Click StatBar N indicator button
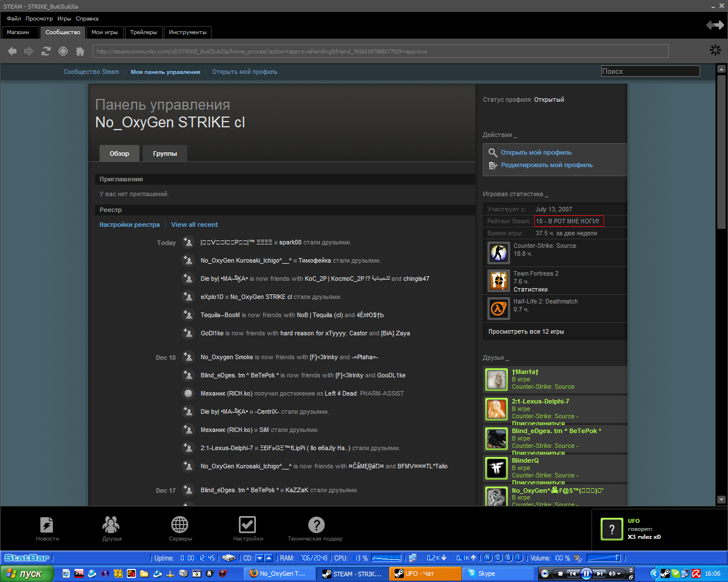Screen dimensions: 728x582 click(x=487, y=558)
